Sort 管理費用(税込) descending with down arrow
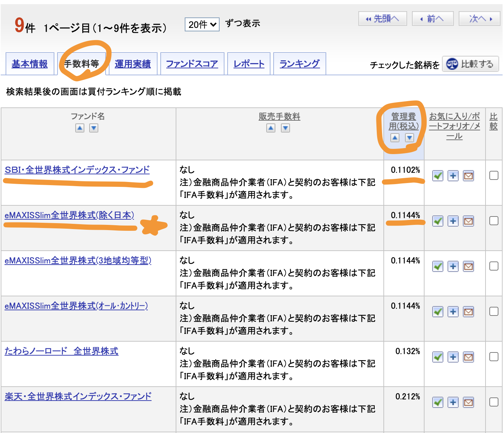This screenshot has height=433, width=504. 410,138
